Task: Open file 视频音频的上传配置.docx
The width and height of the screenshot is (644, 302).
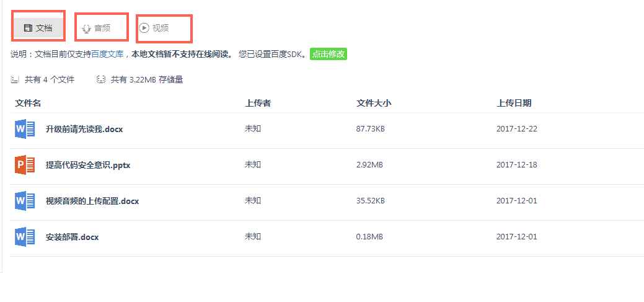Action: (92, 202)
